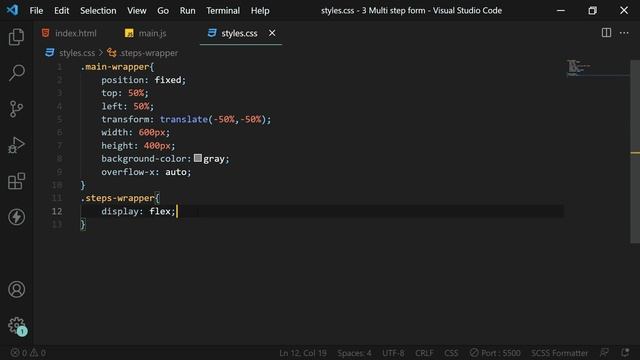Open the Accounts menu icon

pos(16,289)
